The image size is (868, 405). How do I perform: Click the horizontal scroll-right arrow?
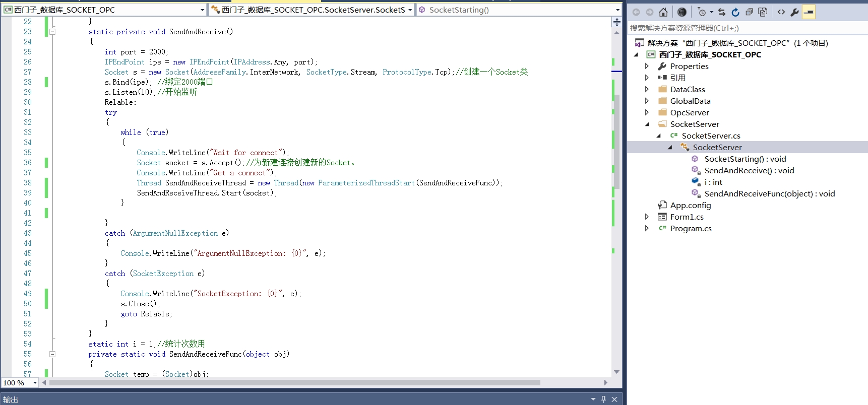606,383
